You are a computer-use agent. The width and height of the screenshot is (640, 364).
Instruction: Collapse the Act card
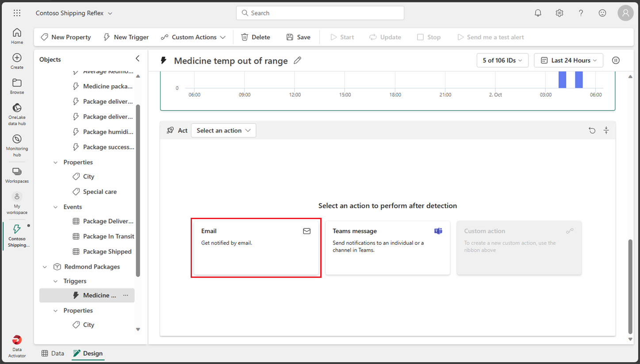coord(606,130)
